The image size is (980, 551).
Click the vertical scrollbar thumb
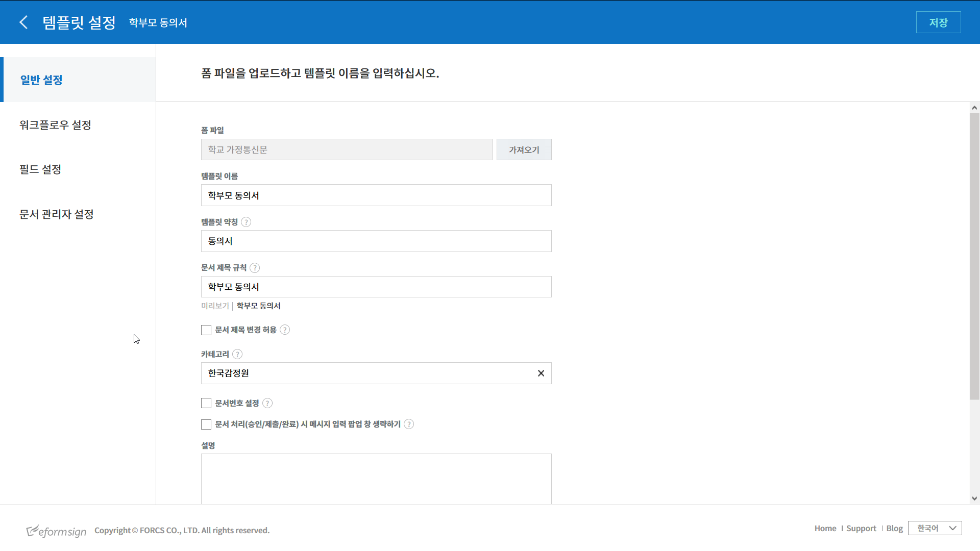[x=974, y=256]
